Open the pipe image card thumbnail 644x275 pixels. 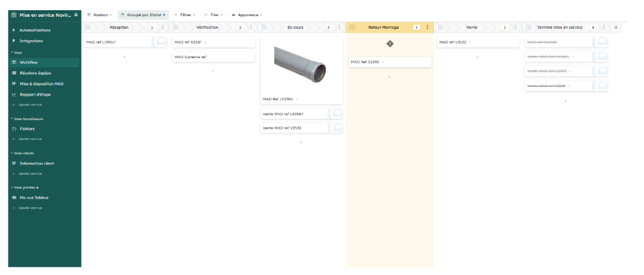click(x=301, y=64)
